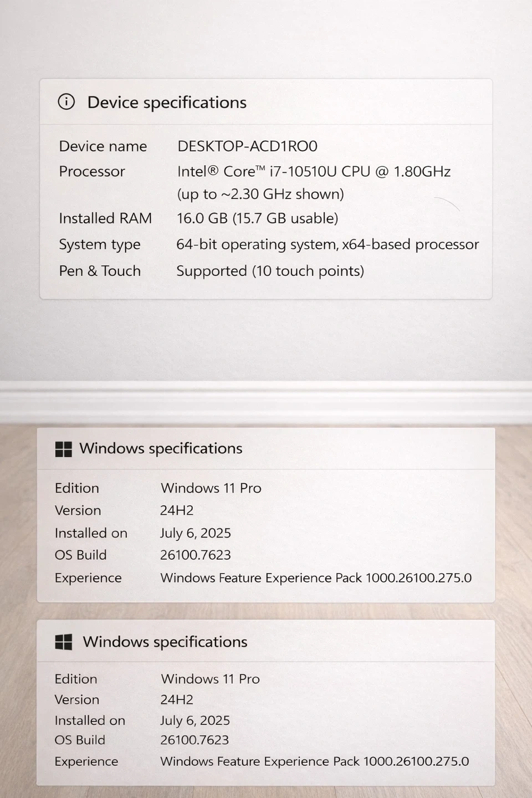This screenshot has width=532, height=798.
Task: Select the 16.0 GB installed RAM value
Action: tap(257, 218)
